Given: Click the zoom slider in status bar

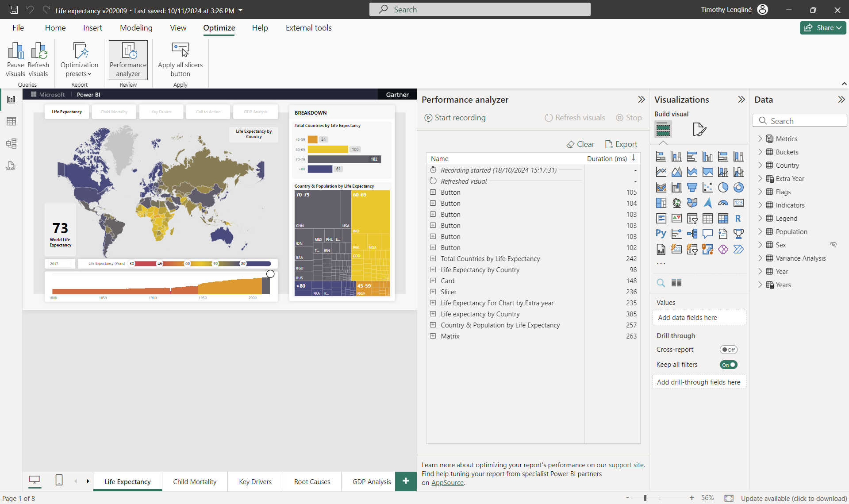Looking at the screenshot, I should click(645, 498).
